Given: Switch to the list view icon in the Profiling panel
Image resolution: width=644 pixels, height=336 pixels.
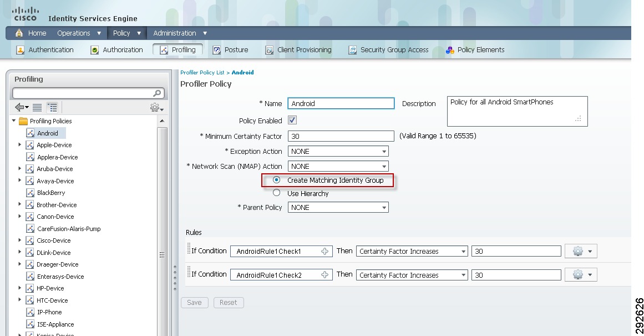Looking at the screenshot, I should click(37, 108).
